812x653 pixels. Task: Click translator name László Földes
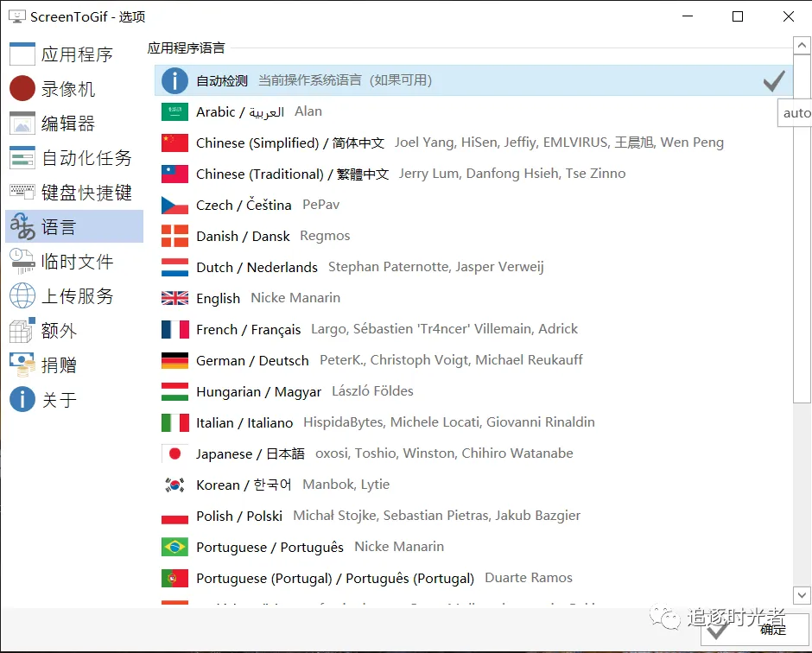pyautogui.click(x=372, y=391)
